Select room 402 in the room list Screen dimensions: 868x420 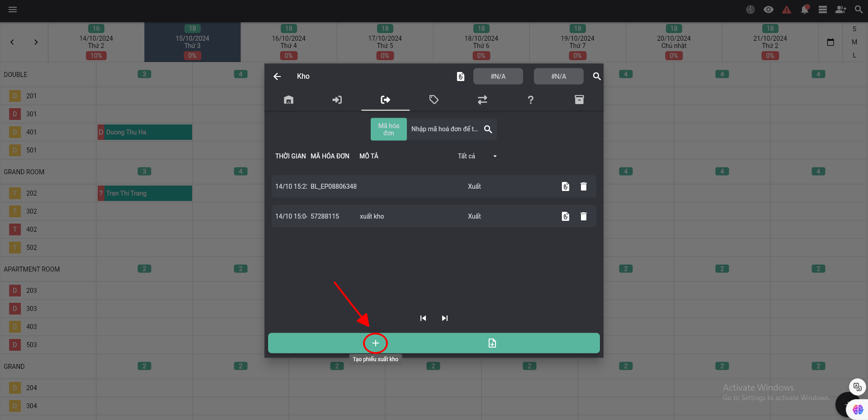click(x=32, y=229)
